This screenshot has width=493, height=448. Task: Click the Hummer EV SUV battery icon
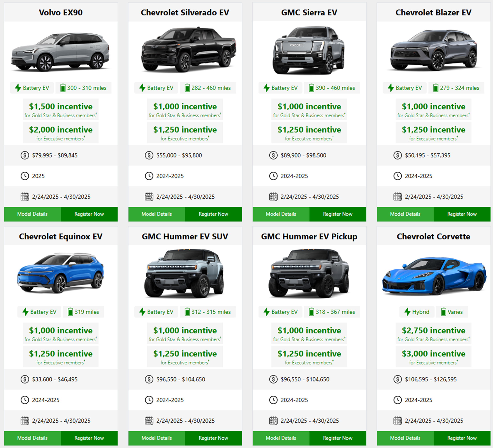pos(187,312)
